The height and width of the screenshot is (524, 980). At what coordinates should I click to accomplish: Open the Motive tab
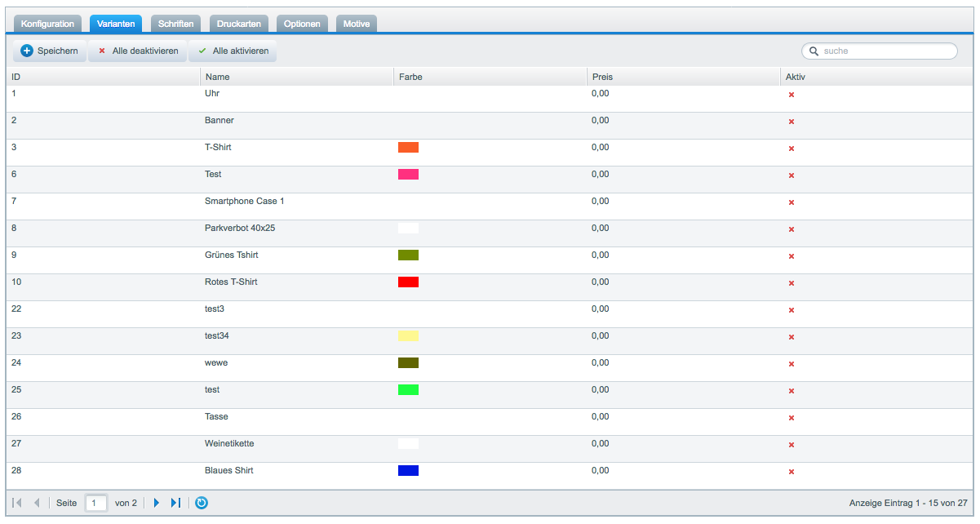(x=357, y=24)
